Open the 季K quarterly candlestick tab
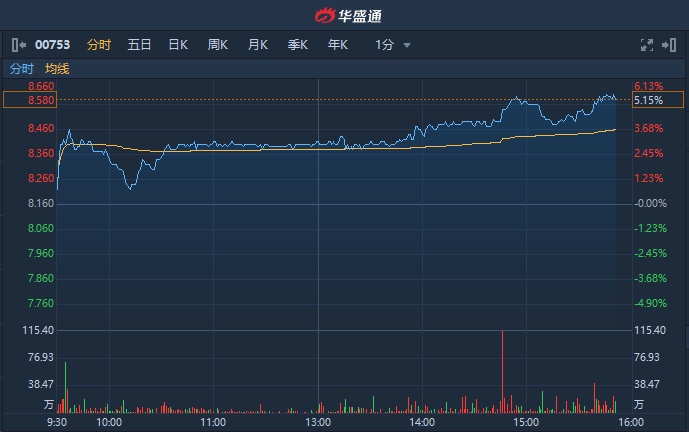The height and width of the screenshot is (432, 689). (298, 45)
